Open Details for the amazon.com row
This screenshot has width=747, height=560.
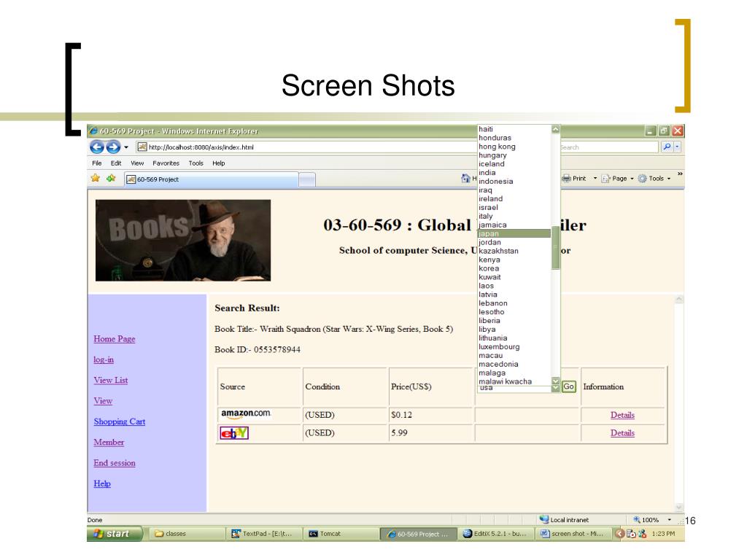(x=622, y=415)
